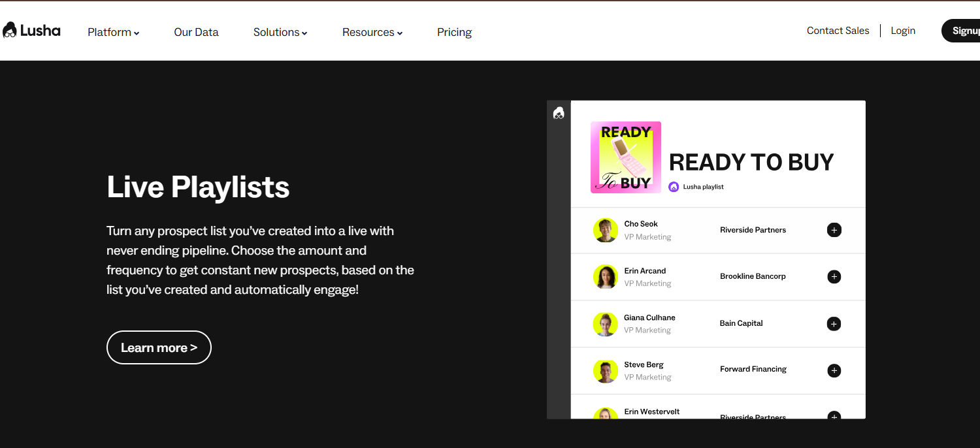The height and width of the screenshot is (448, 980).
Task: Click the Signup button
Action: pos(961,31)
